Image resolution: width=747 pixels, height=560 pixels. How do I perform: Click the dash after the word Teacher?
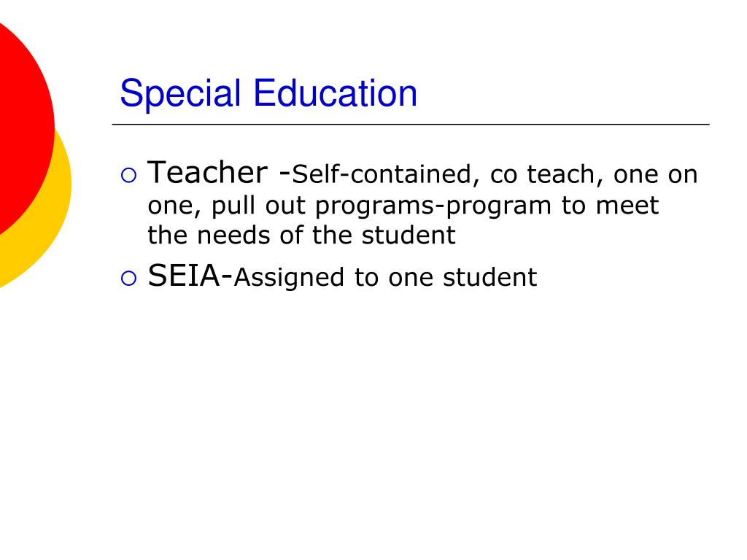(x=285, y=175)
